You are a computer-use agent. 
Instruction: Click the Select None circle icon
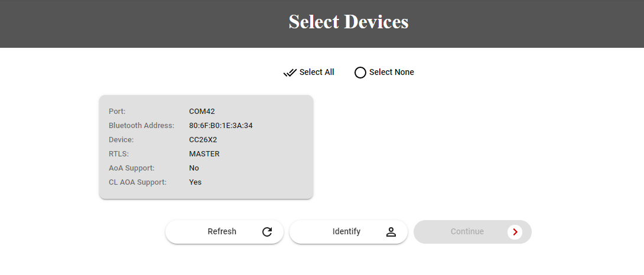click(x=360, y=73)
